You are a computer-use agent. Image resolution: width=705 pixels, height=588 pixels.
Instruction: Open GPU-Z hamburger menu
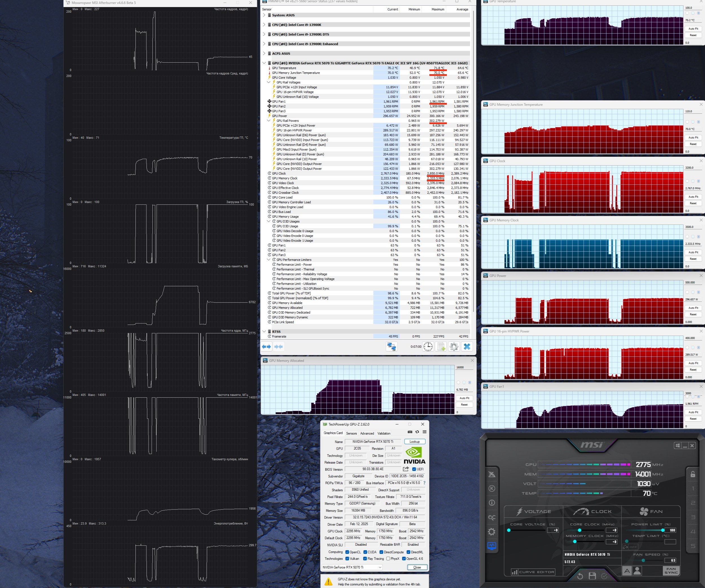(x=424, y=432)
